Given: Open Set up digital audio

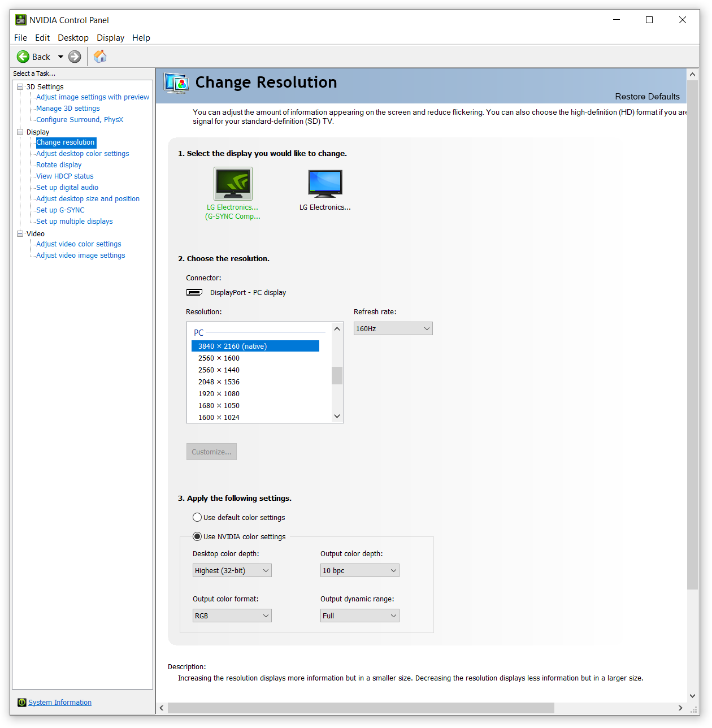Looking at the screenshot, I should click(67, 188).
